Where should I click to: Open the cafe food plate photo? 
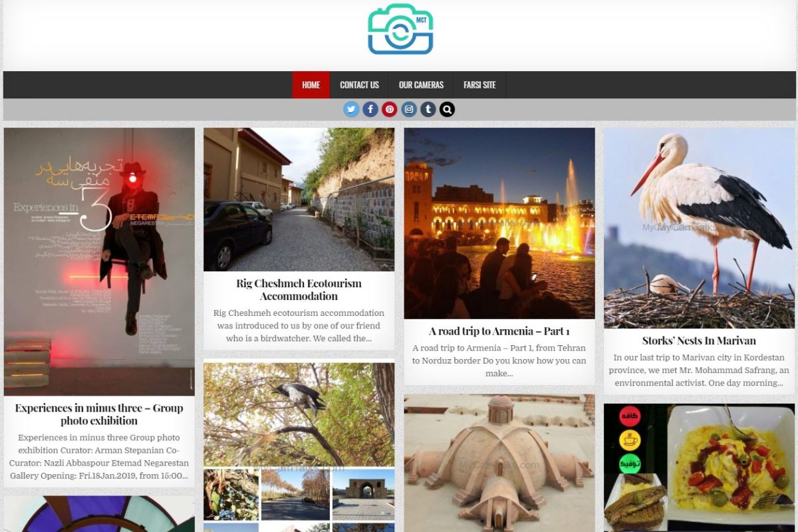tap(699, 468)
